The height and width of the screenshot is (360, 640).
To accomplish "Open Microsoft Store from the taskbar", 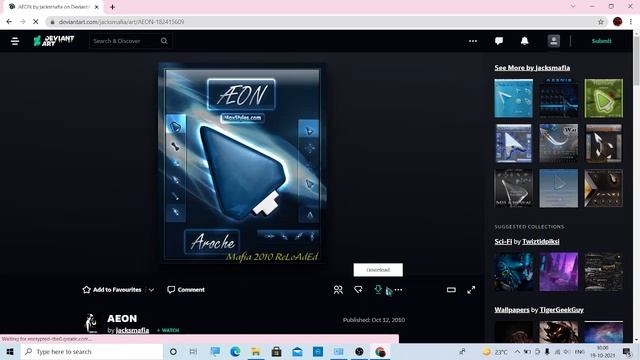I will (276, 351).
